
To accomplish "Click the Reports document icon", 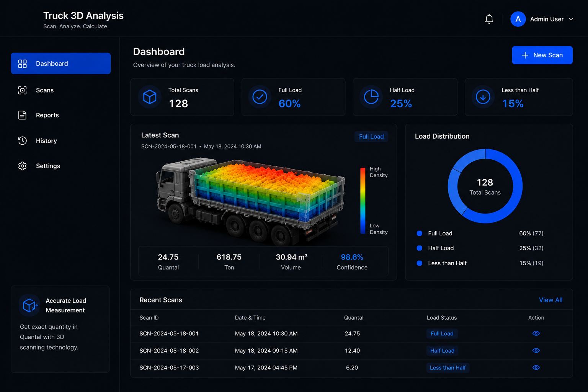I will tap(23, 115).
